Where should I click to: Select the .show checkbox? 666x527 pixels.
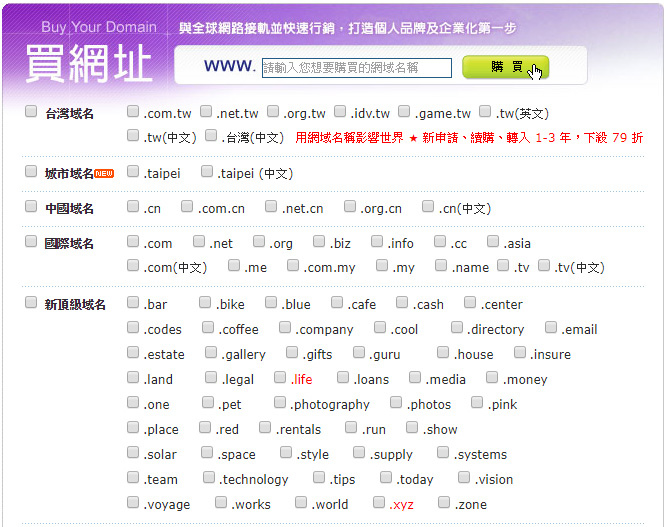tap(412, 428)
